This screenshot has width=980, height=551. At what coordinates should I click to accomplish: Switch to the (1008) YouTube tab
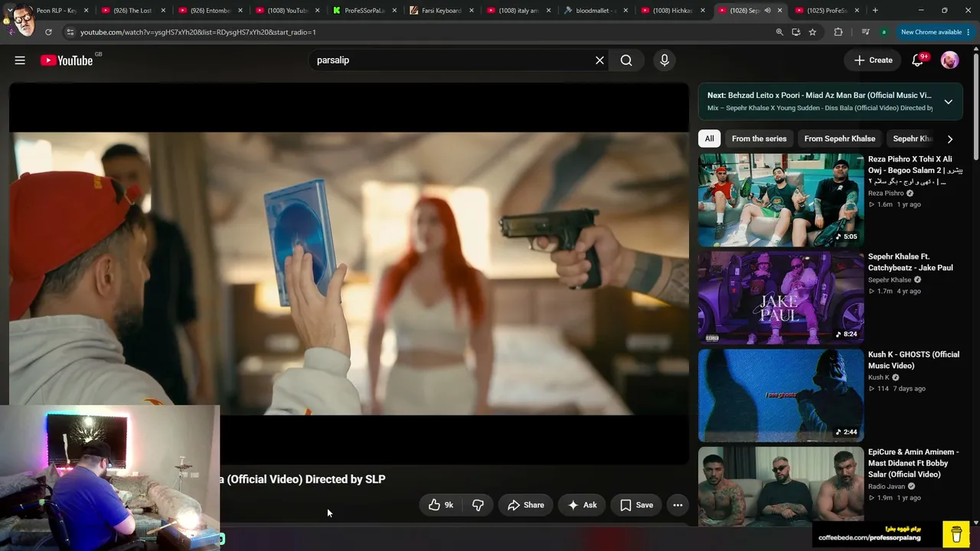click(x=287, y=11)
